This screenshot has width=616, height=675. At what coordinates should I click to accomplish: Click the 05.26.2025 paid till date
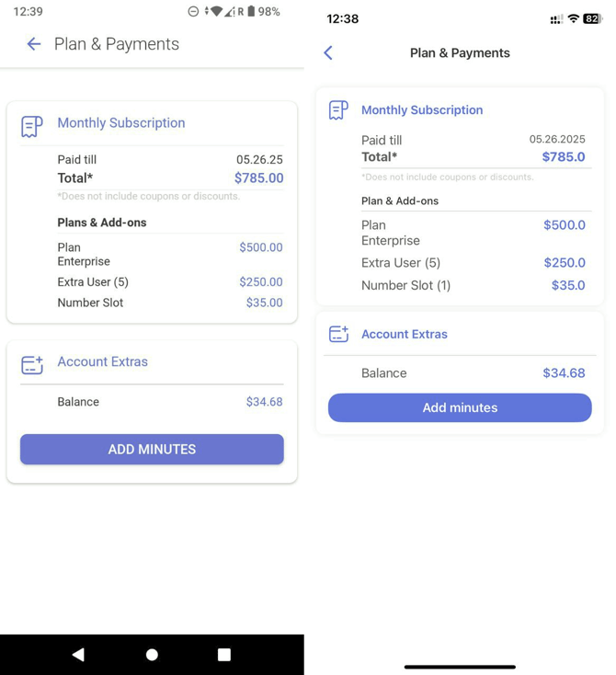click(557, 140)
